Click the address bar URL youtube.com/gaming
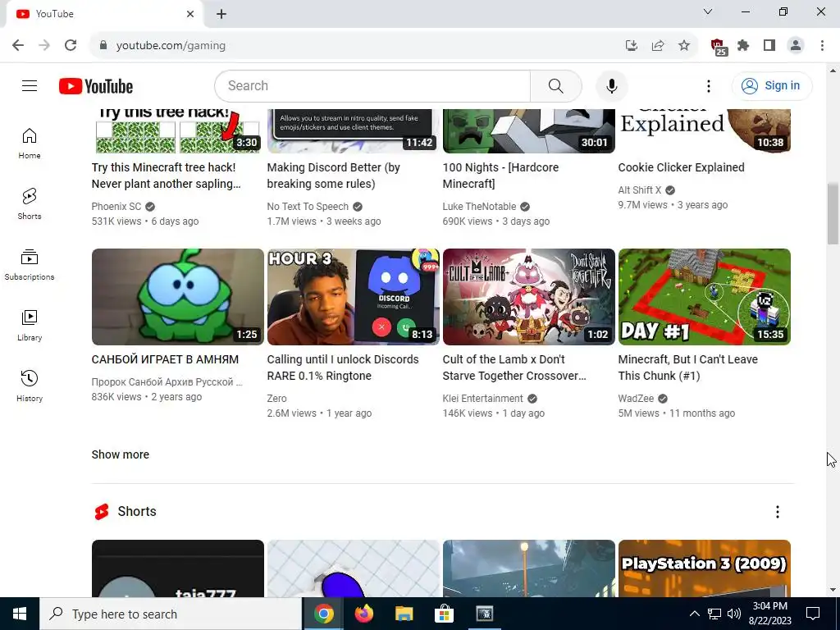840x630 pixels. coord(171,46)
